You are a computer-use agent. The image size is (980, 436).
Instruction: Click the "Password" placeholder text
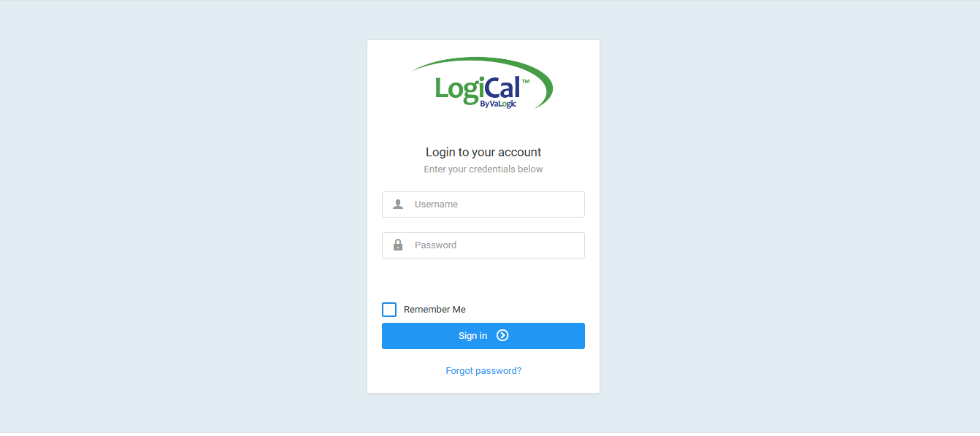[x=435, y=245]
